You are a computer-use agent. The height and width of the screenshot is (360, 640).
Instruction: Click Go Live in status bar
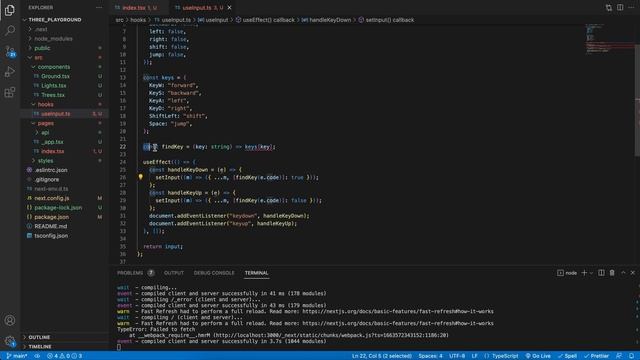pos(538,356)
